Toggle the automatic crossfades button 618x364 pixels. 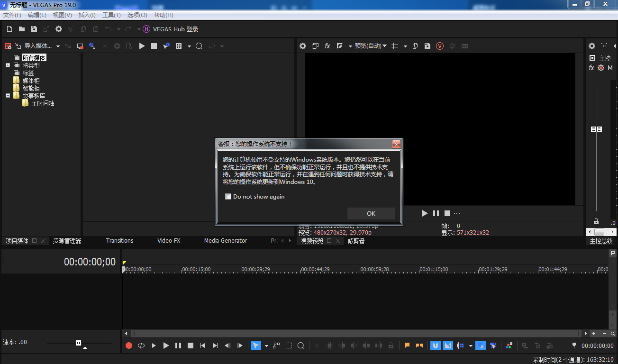(448, 346)
